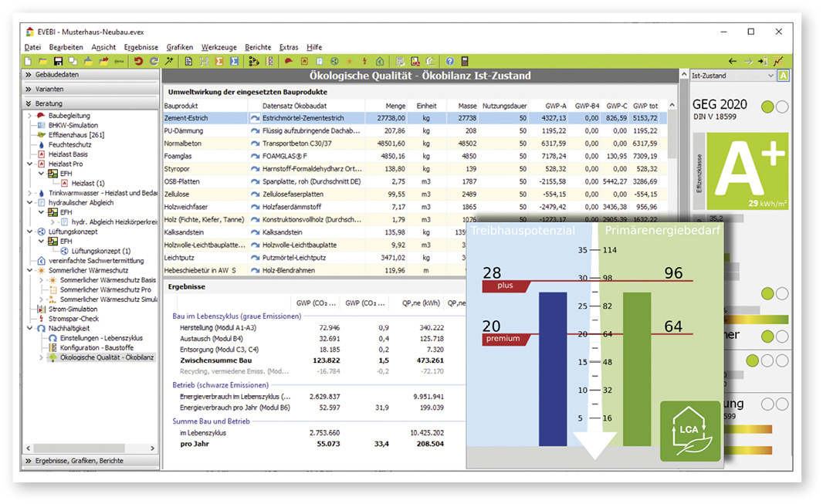Activate the magic wand toolbar icon
Image resolution: width=823 pixels, height=504 pixels.
tap(170, 61)
